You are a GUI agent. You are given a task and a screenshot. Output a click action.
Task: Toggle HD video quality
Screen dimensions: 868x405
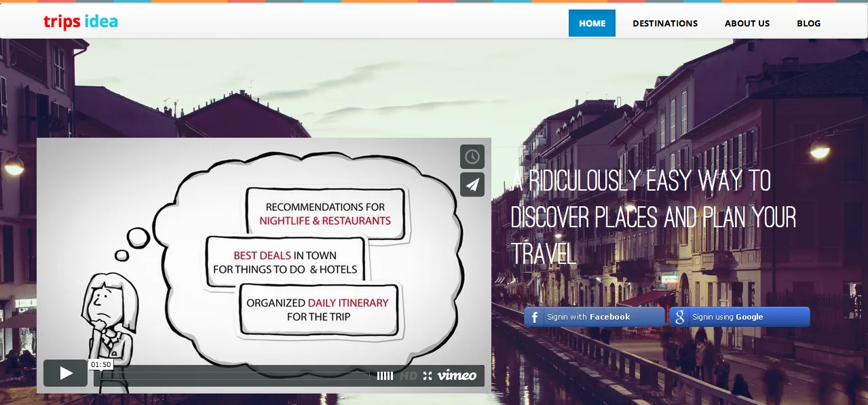point(409,375)
